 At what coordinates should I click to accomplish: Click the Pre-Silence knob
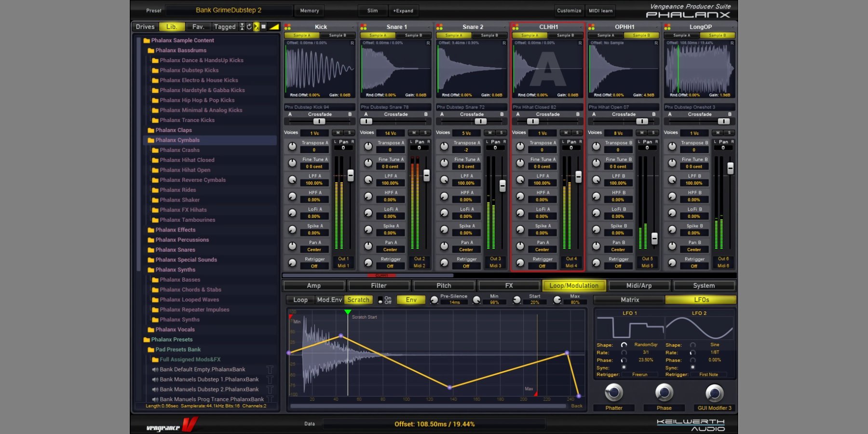click(x=434, y=300)
